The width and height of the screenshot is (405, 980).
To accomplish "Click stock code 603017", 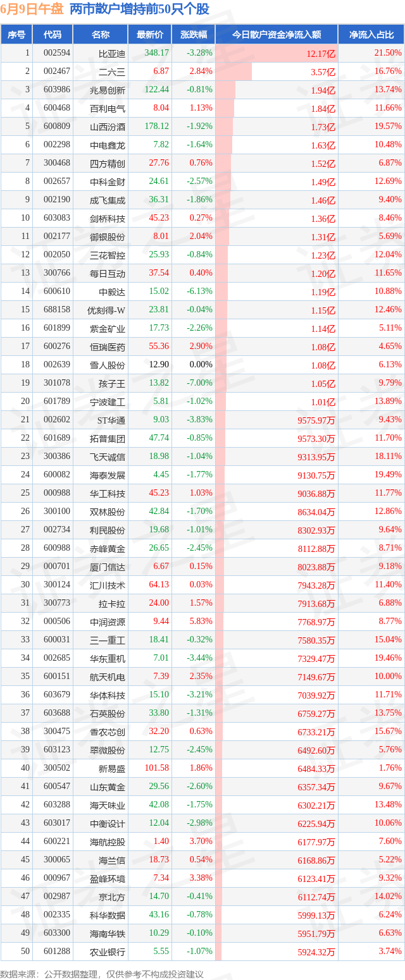I will [x=56, y=823].
